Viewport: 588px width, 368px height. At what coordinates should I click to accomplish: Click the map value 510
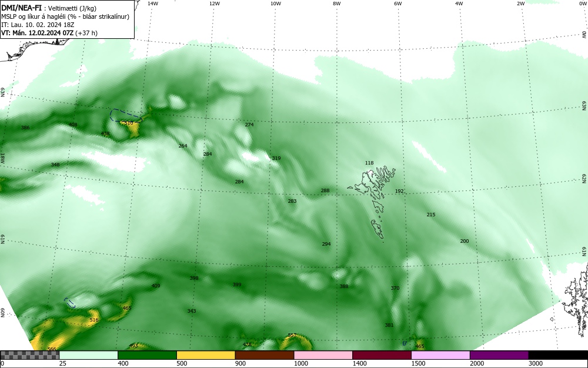click(129, 123)
